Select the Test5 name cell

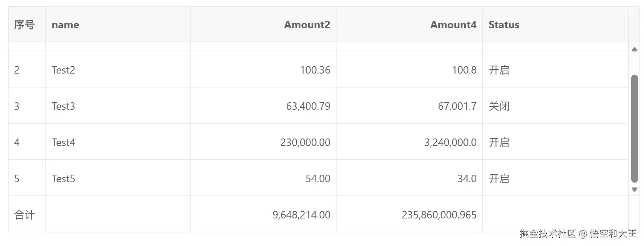click(x=63, y=179)
